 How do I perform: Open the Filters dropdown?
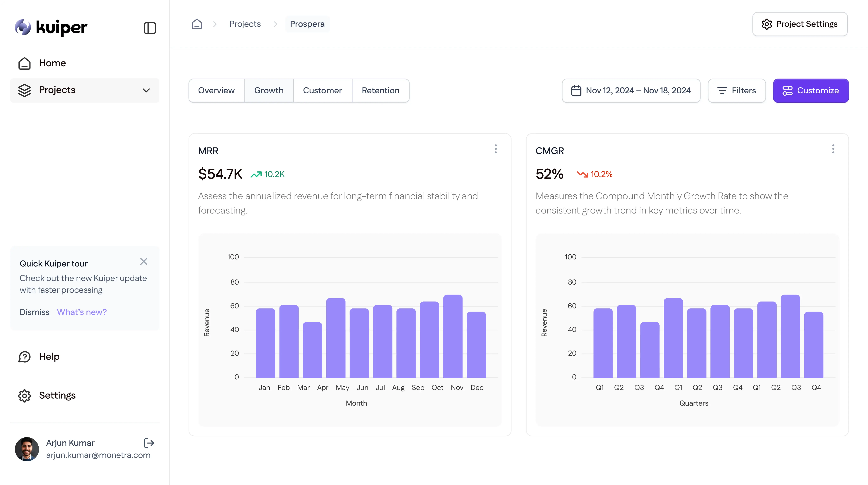(x=737, y=91)
